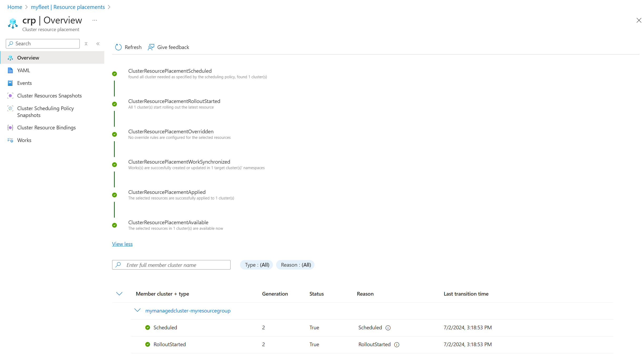Click the Give feedback icon
The image size is (644, 357).
click(151, 47)
